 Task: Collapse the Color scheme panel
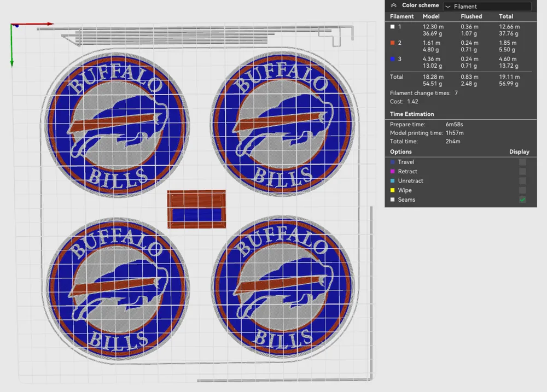click(393, 5)
